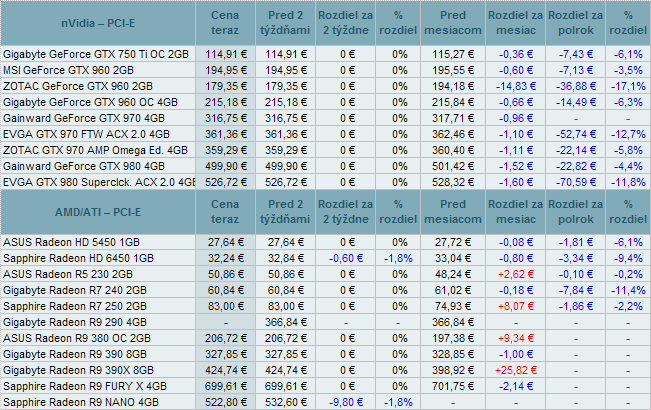Select the '-70,59 €' half-year difference cell

pyautogui.click(x=576, y=182)
